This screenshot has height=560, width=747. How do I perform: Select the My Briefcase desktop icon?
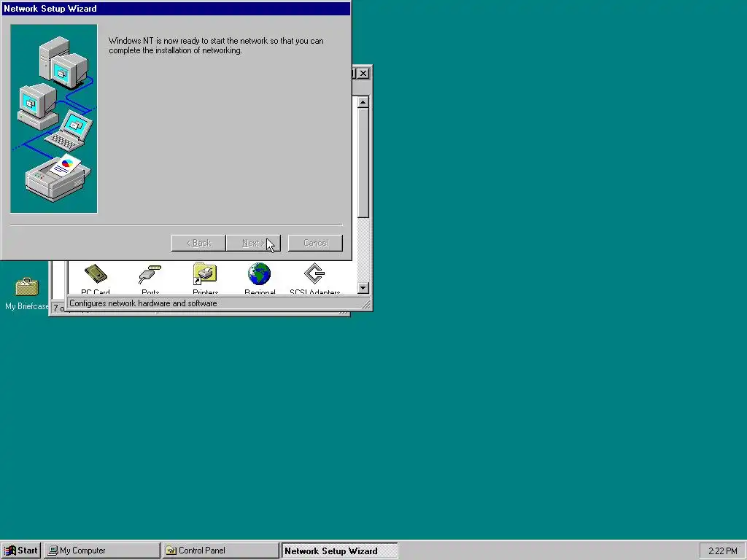click(27, 294)
